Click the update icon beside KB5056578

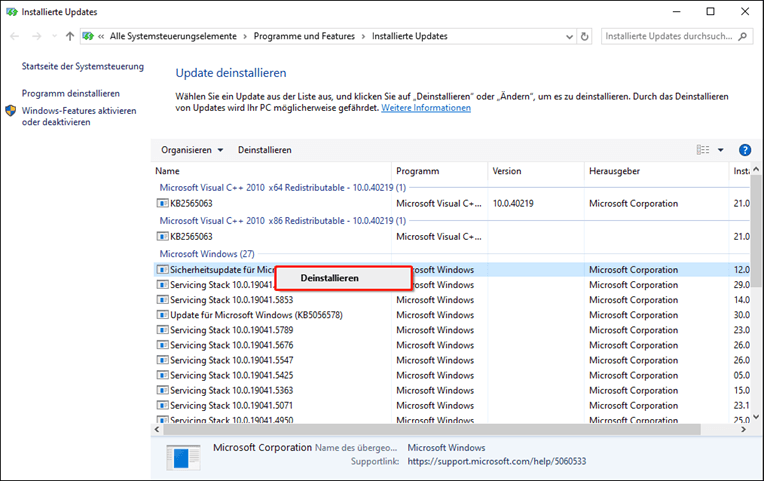tap(162, 315)
